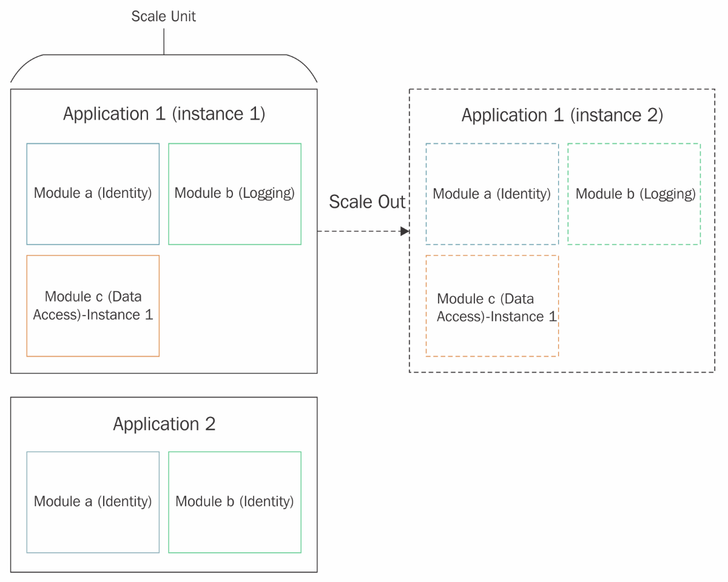Image resolution: width=728 pixels, height=582 pixels.
Task: Select Module a (Identity) in Application 2
Action: [x=93, y=502]
